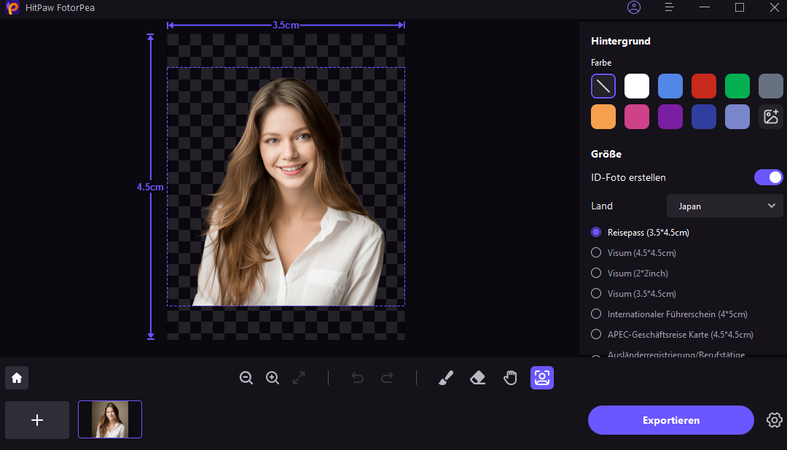Redo the last action
The image size is (787, 450).
click(387, 378)
